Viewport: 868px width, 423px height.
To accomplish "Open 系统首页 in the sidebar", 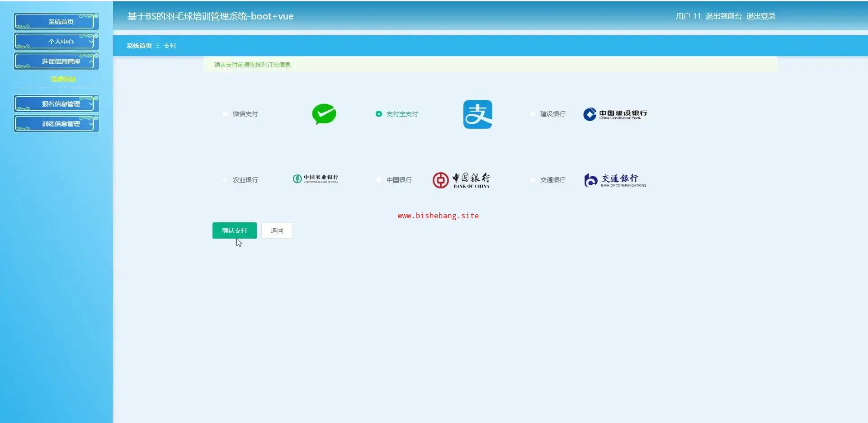I will [57, 22].
